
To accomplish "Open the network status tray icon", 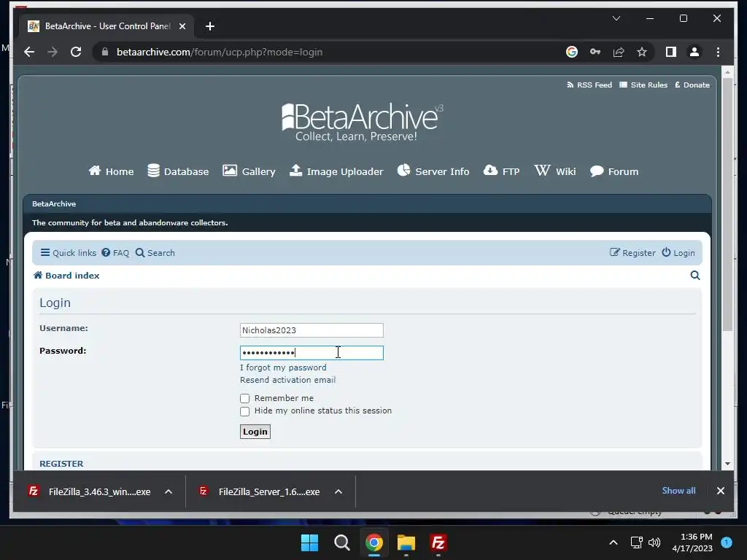I will 636,542.
